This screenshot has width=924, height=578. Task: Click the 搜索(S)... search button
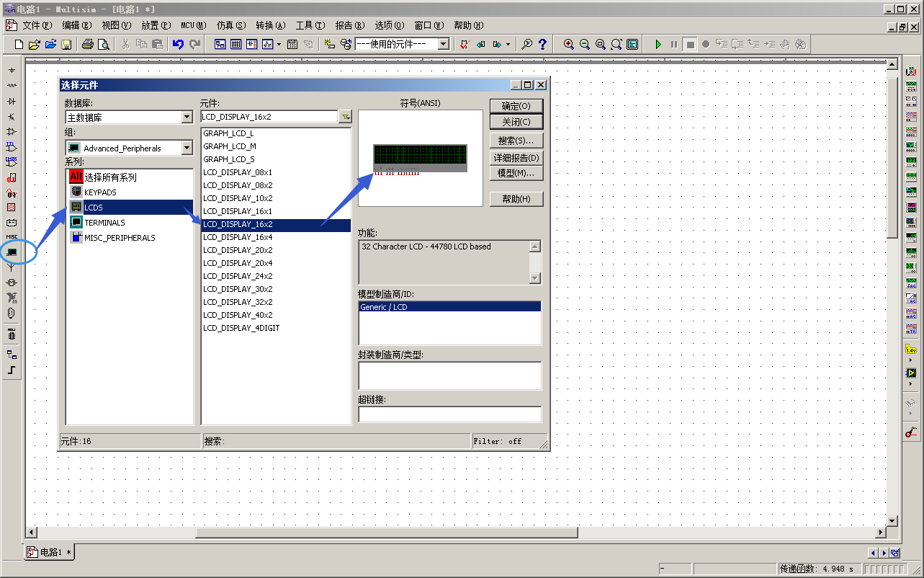pyautogui.click(x=516, y=141)
